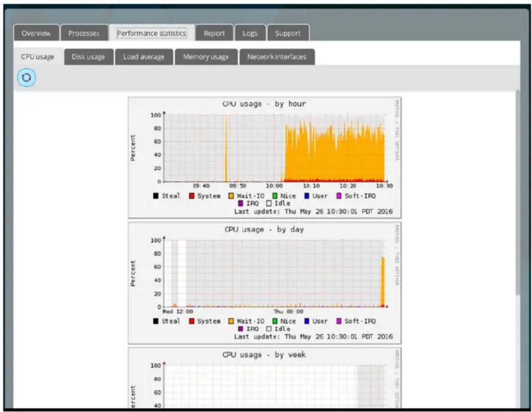Click the 'Thu 00:00' axis label in day graph
The width and height of the screenshot is (532, 412).
point(289,312)
